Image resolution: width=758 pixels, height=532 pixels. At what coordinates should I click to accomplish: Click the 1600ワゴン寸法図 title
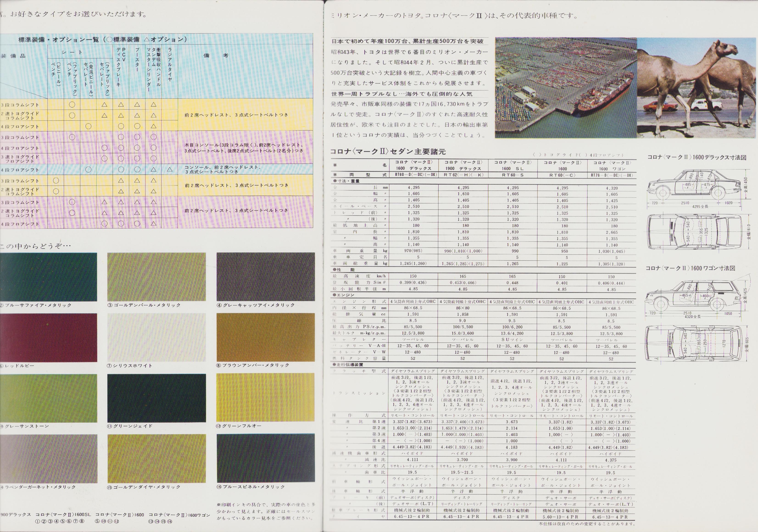[x=691, y=268]
